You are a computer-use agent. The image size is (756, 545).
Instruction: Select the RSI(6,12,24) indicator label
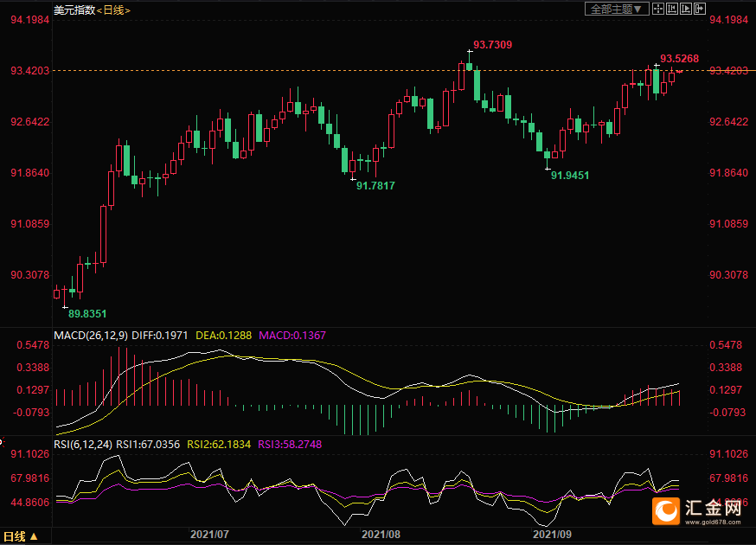pos(83,444)
